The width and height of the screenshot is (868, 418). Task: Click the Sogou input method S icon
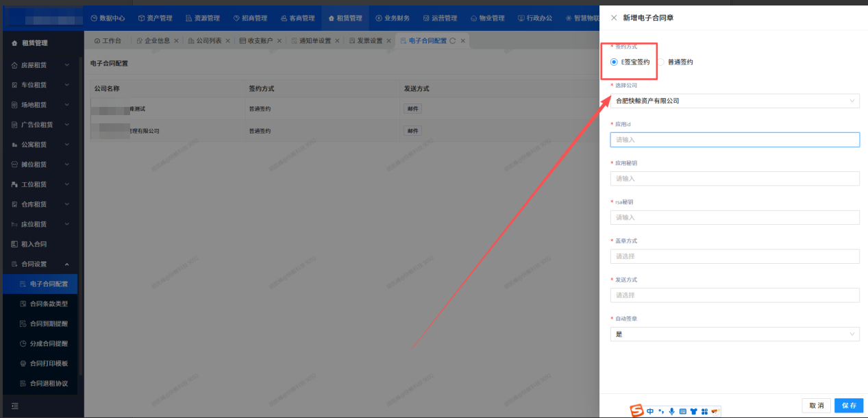[x=637, y=411]
